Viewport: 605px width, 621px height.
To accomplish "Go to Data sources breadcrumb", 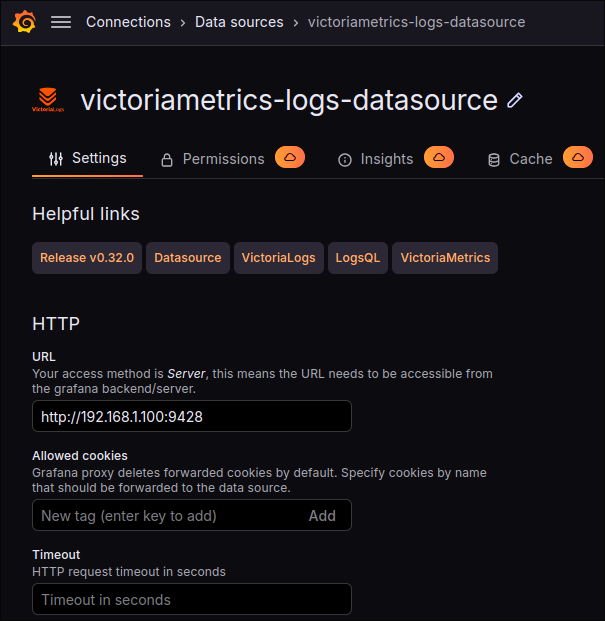I will pos(239,22).
